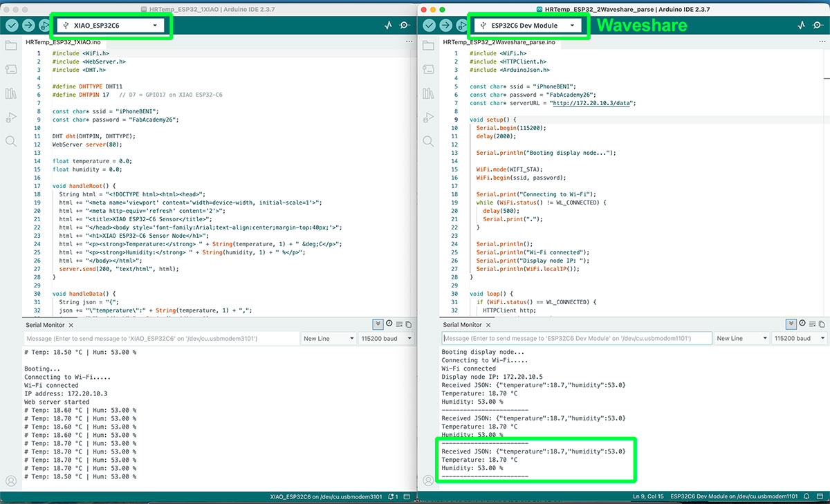Click account profile icon in Waveshare window

pos(428,481)
